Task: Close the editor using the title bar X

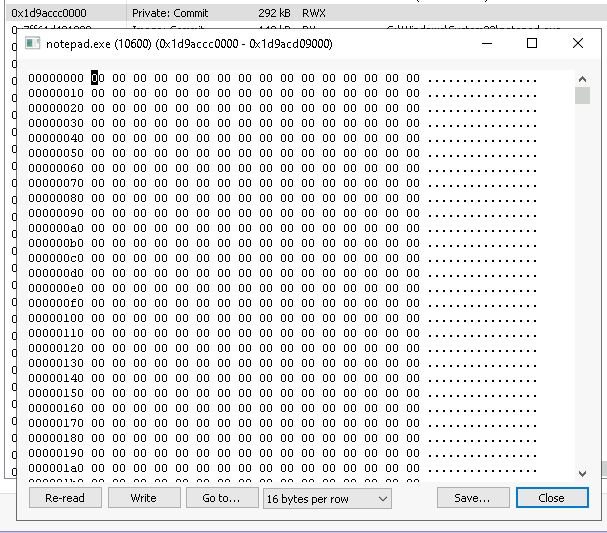Action: [578, 44]
